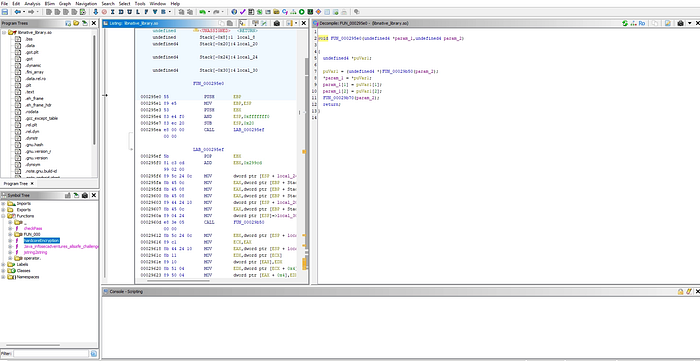This screenshot has height=361, width=700.
Task: Navigate back with the blue left arrow
Action: coord(18,12)
